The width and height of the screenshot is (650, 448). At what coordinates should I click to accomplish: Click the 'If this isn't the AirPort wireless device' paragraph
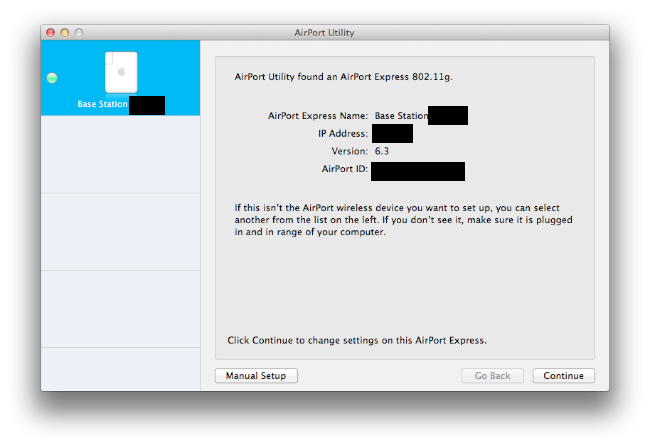(x=403, y=220)
